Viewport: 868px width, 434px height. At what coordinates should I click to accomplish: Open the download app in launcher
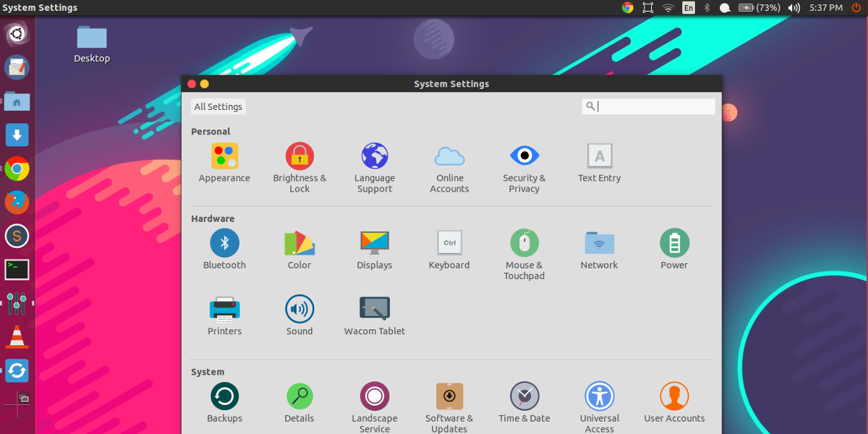[17, 135]
